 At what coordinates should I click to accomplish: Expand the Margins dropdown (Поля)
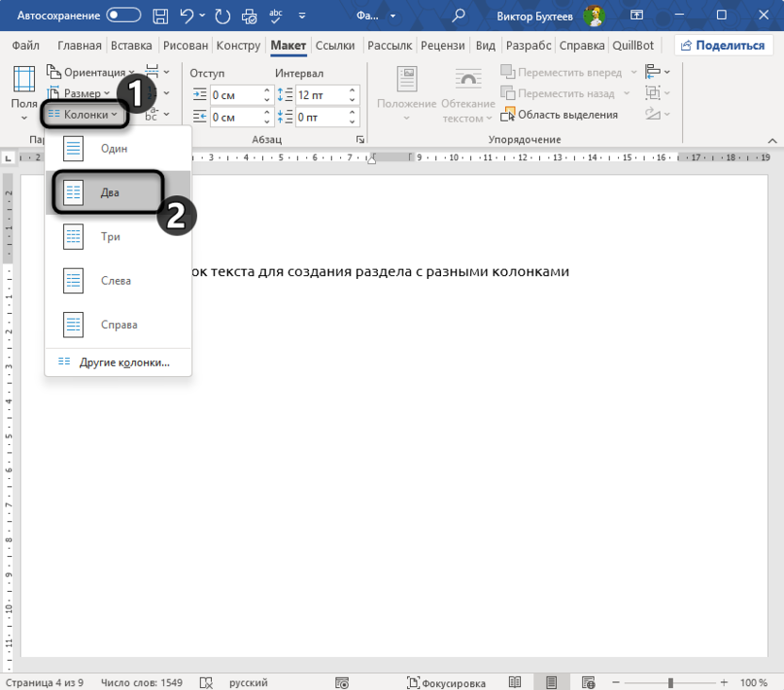tap(24, 106)
